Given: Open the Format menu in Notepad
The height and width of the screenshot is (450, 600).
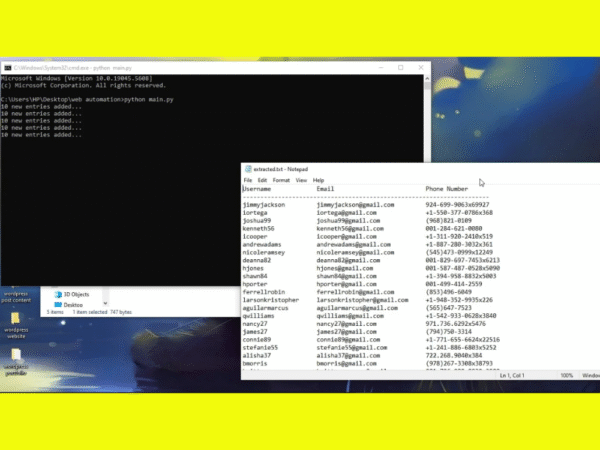Looking at the screenshot, I should pyautogui.click(x=281, y=180).
